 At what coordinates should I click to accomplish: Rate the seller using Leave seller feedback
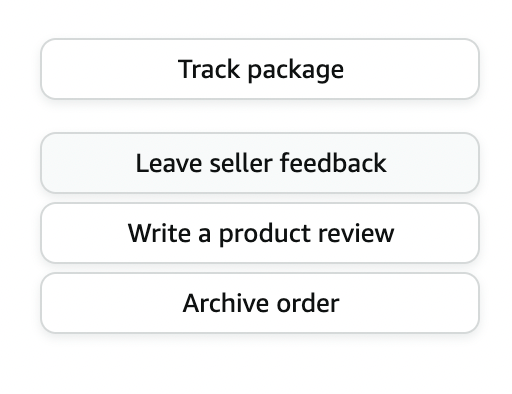[x=260, y=163]
